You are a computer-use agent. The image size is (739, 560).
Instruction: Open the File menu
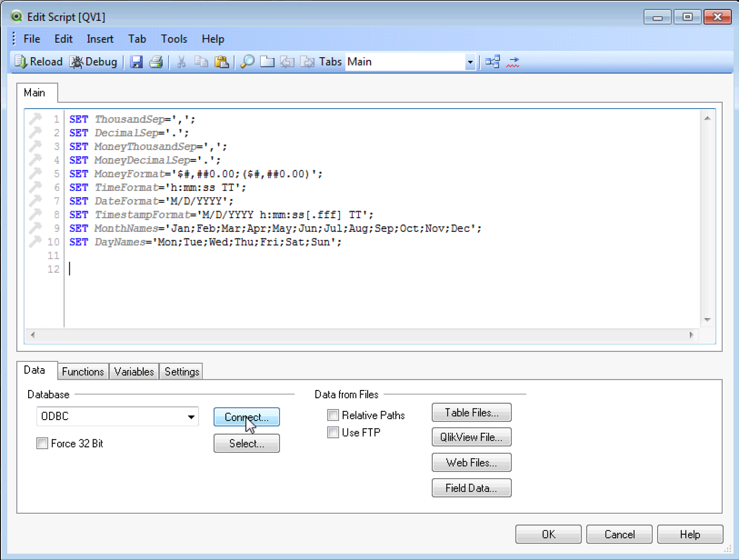[x=32, y=39]
